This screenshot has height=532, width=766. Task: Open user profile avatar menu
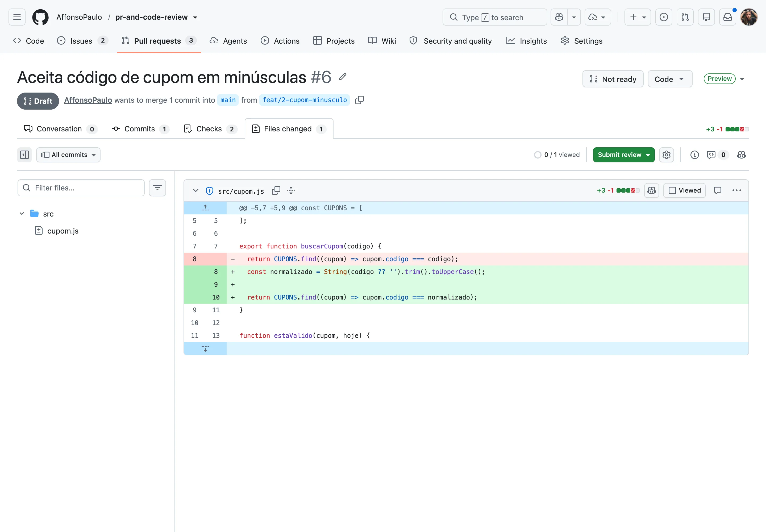(749, 17)
